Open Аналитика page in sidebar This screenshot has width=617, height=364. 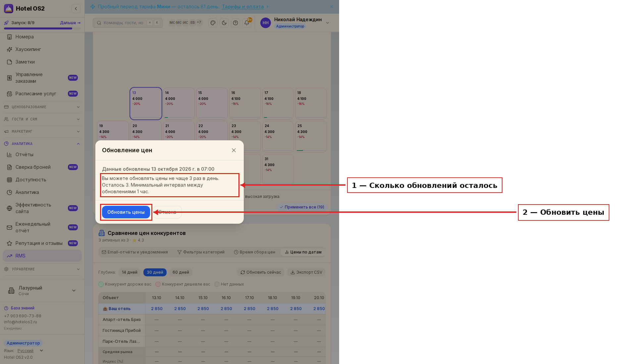pyautogui.click(x=42, y=192)
